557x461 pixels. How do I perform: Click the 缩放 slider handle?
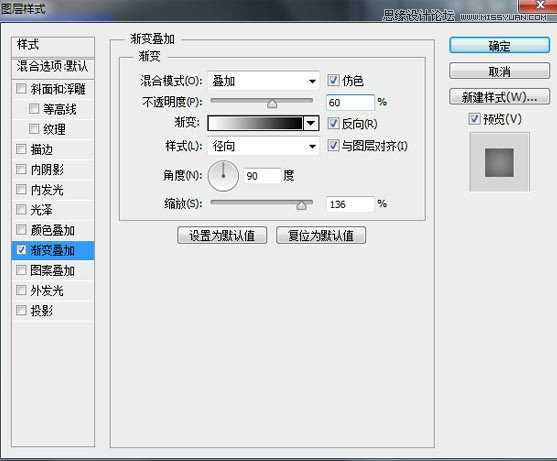tap(301, 205)
